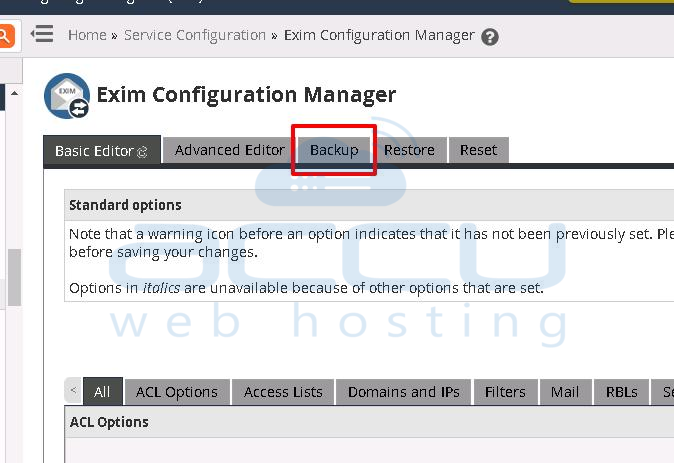
Task: Switch to the Domains and IPs sub-tab
Action: pos(403,392)
